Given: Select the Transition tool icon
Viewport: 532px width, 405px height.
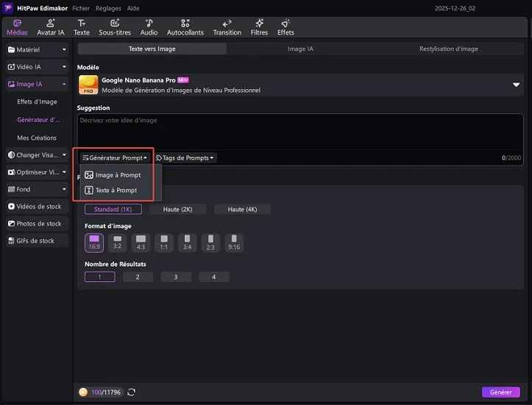Looking at the screenshot, I should click(227, 28).
